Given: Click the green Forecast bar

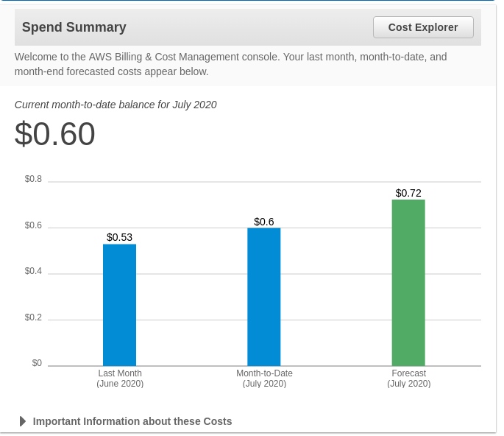Looking at the screenshot, I should point(408,283).
